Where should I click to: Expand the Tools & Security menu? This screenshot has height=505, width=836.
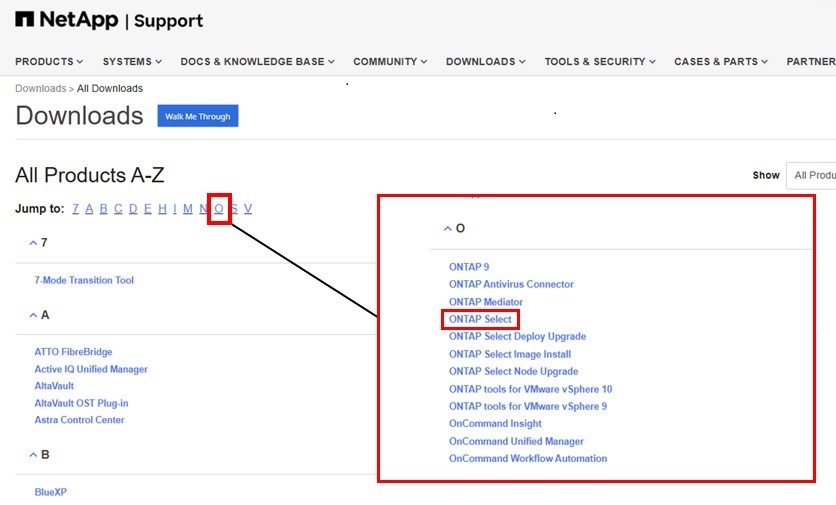[x=600, y=62]
